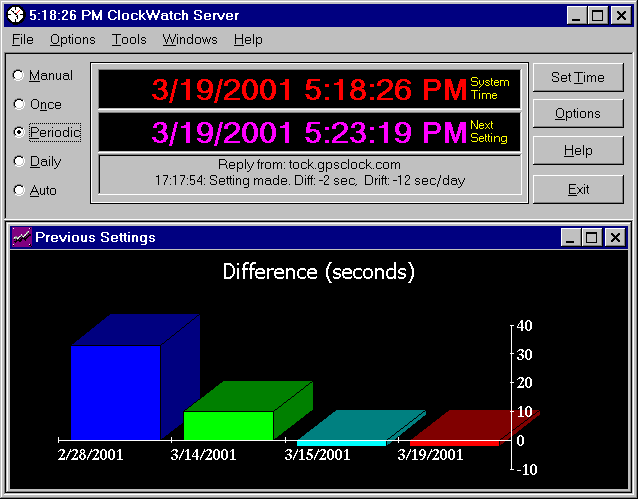Click the '3/15/2001' axis label

317,455
